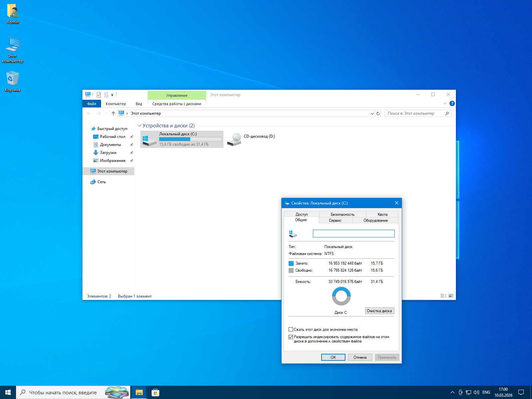532x399 pixels.
Task: Open the Recycle Bin desktop icon
Action: [13, 79]
